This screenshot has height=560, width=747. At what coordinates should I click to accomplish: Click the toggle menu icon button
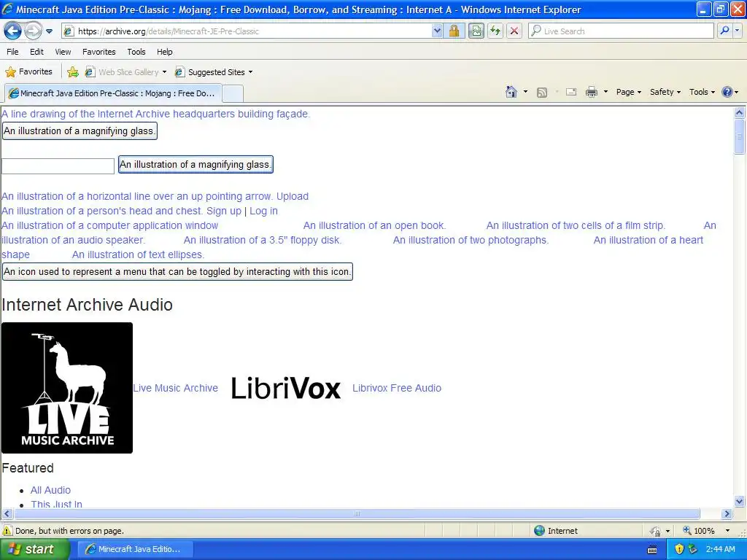click(177, 271)
